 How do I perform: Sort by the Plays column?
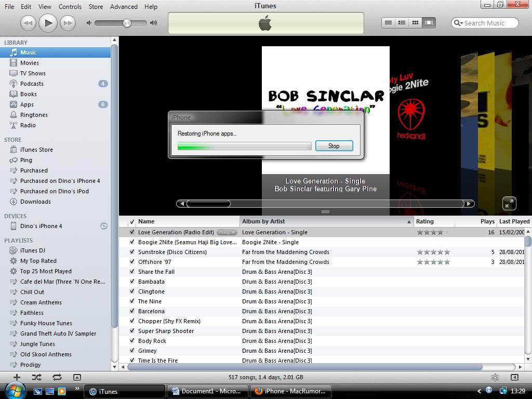tap(476, 221)
